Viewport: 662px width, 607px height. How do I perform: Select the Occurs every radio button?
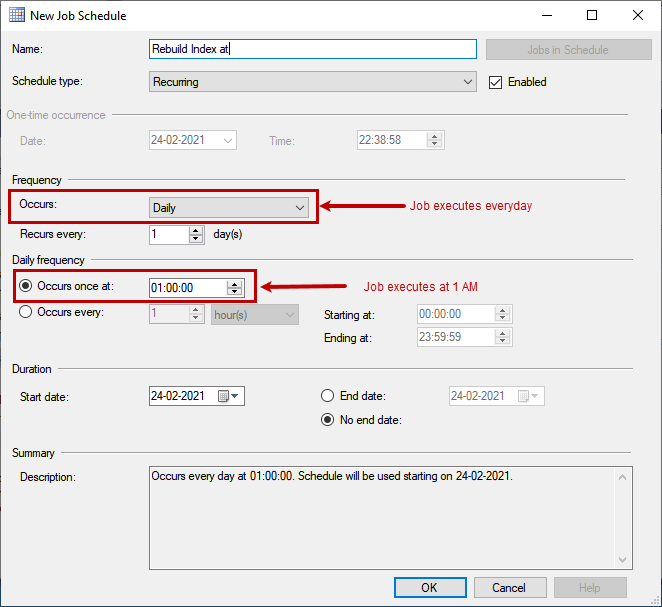coord(27,312)
